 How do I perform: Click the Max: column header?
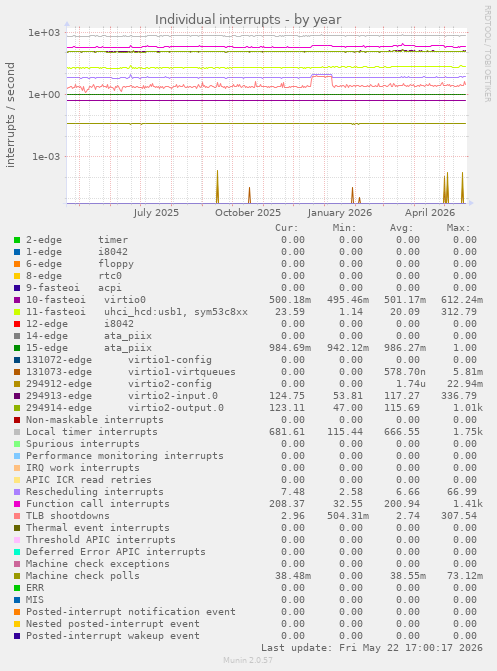coord(458,228)
